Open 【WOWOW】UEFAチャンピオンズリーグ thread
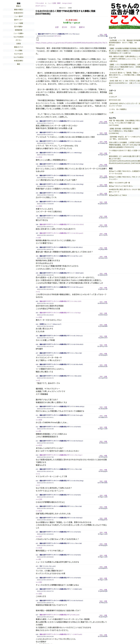This screenshot has height=644, width=140. [125, 105]
